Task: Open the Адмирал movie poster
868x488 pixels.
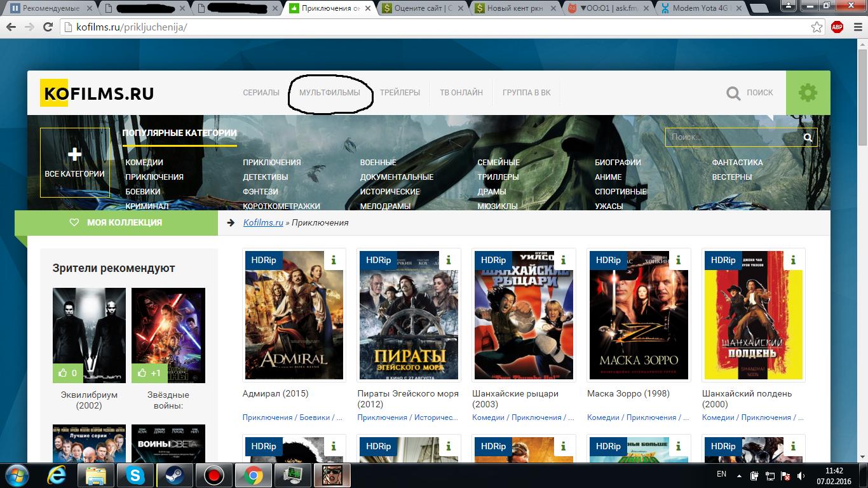Action: tap(294, 315)
